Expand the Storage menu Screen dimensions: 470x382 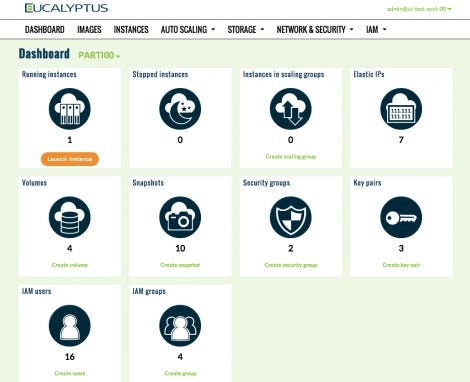(x=246, y=29)
